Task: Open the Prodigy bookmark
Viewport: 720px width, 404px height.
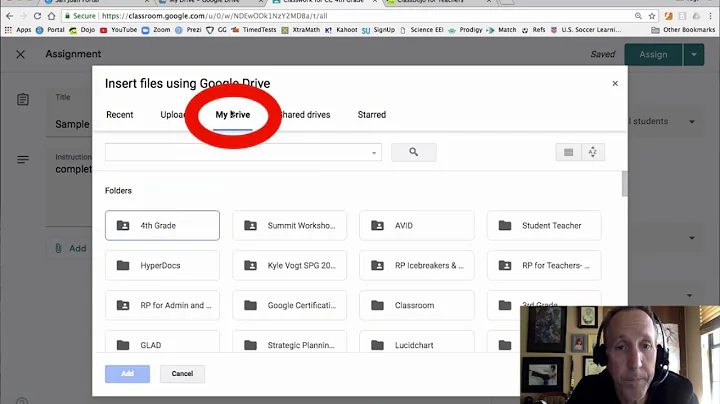Action: (465, 30)
